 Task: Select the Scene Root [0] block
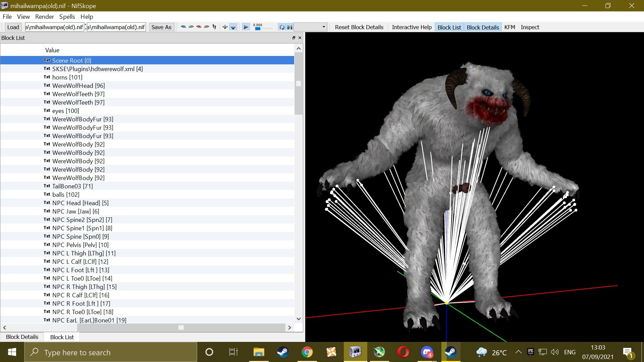click(147, 60)
